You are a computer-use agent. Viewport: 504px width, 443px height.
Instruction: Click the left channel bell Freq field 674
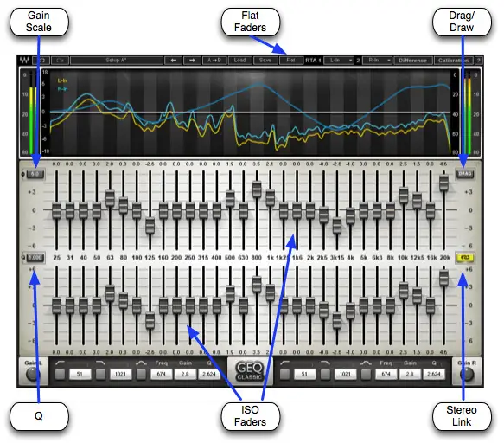point(161,374)
